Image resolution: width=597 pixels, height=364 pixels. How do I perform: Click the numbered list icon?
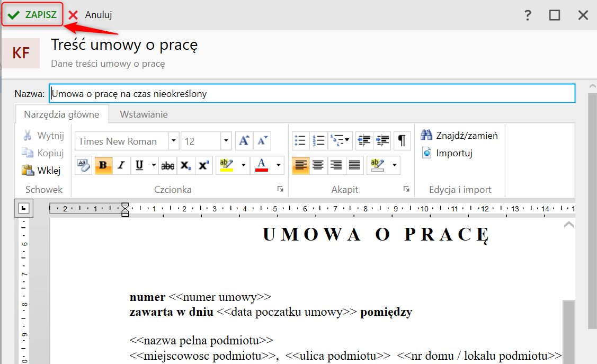pos(318,141)
